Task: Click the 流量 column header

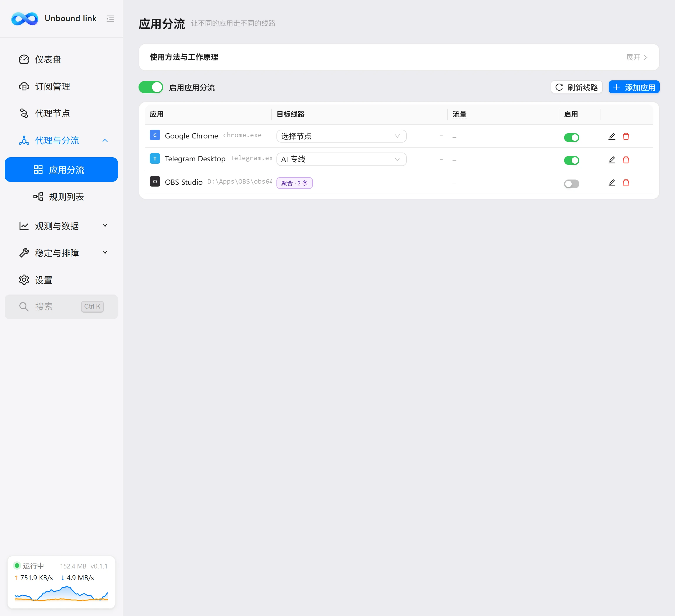Action: click(x=459, y=114)
